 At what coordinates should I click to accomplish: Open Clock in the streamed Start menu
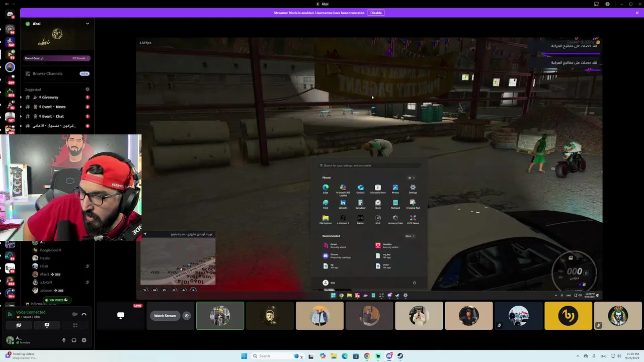coord(378,204)
